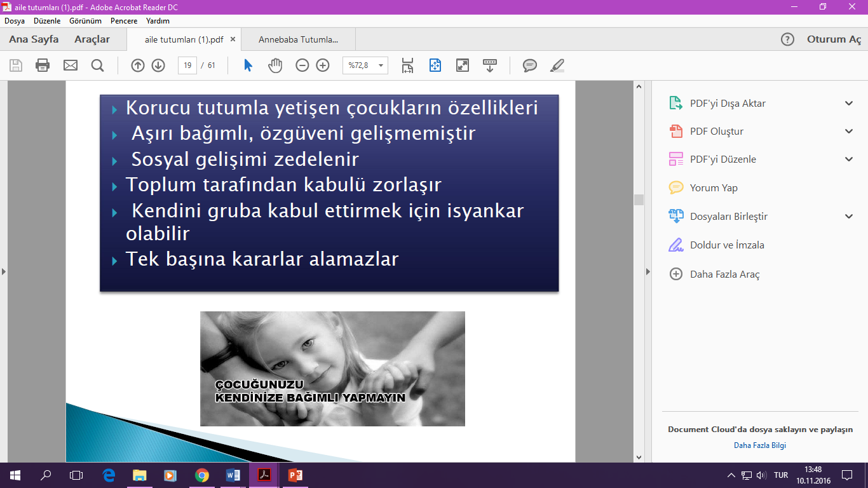This screenshot has height=488, width=868.
Task: Click fit width scrolling icon
Action: pos(407,65)
